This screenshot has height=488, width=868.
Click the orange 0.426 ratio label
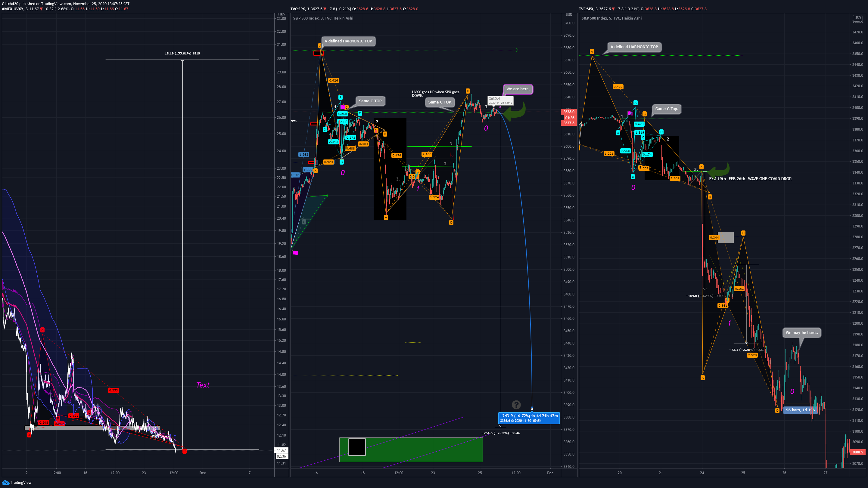click(333, 81)
